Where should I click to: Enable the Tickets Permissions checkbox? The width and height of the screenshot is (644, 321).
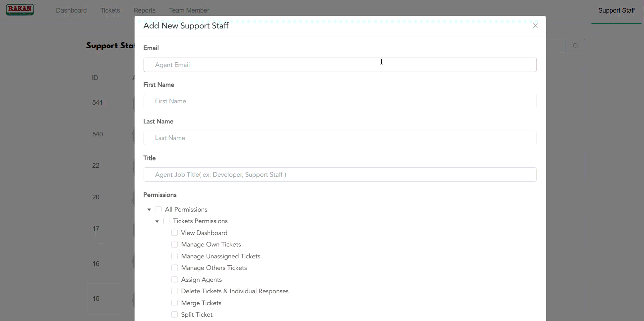coord(166,221)
